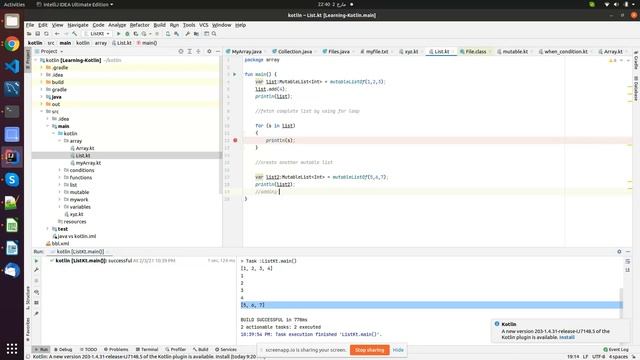Remove breakpoint on println(s) line

pyautogui.click(x=235, y=140)
